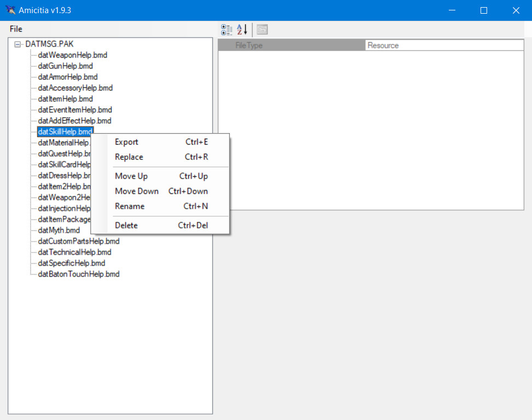
Task: Select datBatonTouchHelp.bmd in the tree
Action: (x=78, y=274)
